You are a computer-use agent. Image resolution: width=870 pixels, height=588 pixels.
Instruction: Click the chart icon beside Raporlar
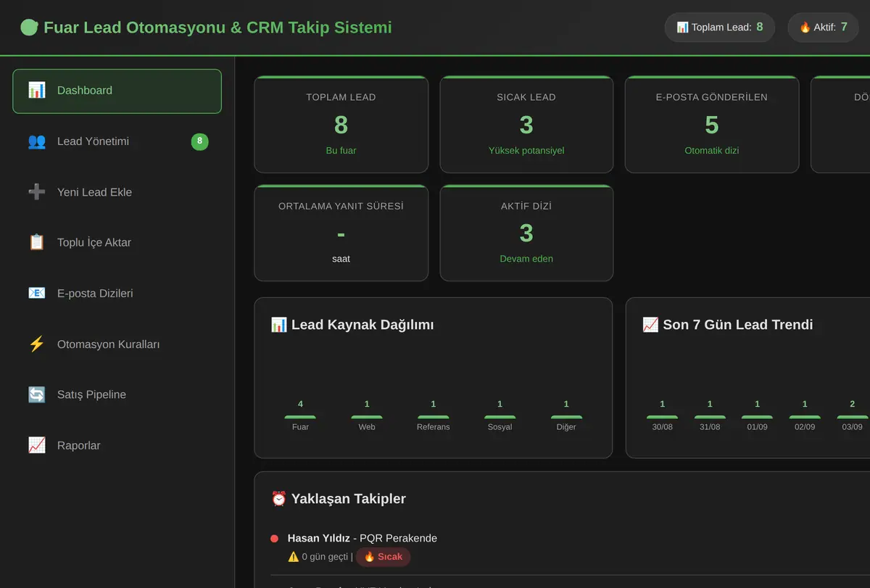point(36,445)
